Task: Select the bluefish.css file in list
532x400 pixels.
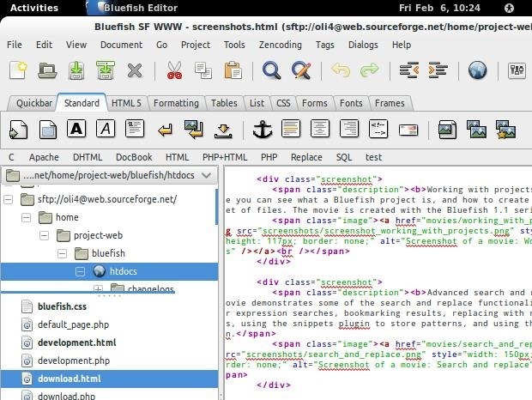Action: pyautogui.click(x=62, y=306)
